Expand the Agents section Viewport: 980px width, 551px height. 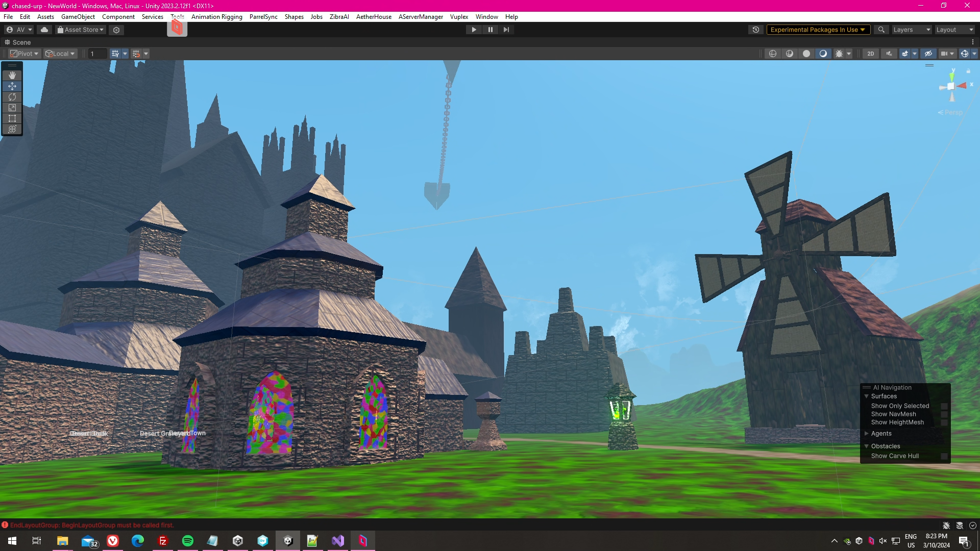point(867,434)
